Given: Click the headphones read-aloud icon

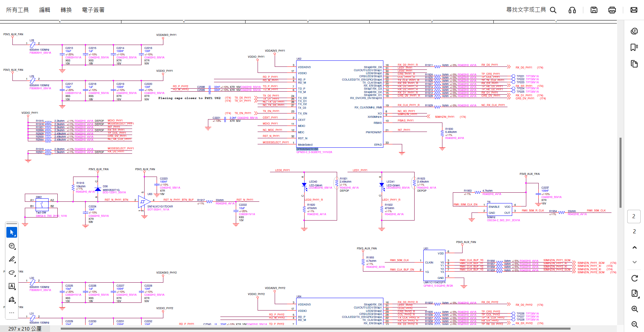Looking at the screenshot, I should click(572, 10).
